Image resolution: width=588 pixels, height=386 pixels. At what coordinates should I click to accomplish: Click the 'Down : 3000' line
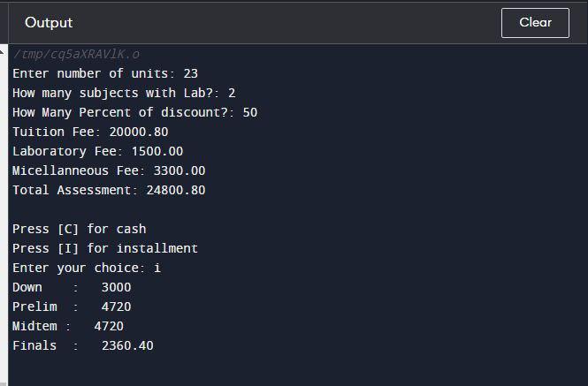pyautogui.click(x=72, y=287)
